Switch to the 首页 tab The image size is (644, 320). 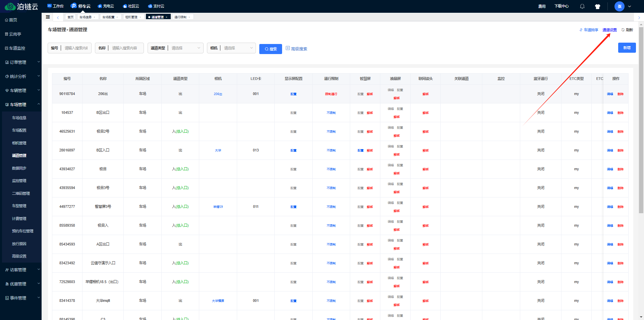tap(70, 17)
